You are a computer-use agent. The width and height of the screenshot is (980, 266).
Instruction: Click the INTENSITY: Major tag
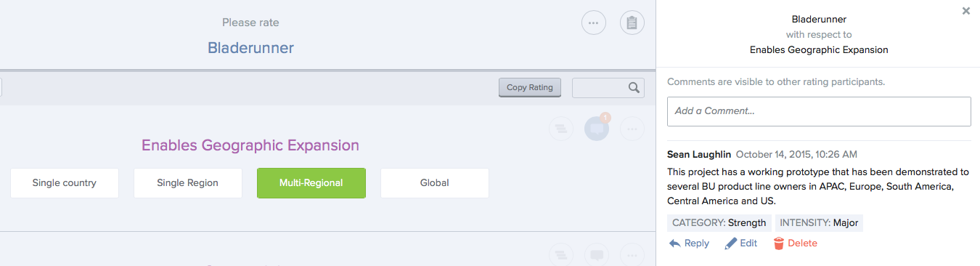(820, 223)
